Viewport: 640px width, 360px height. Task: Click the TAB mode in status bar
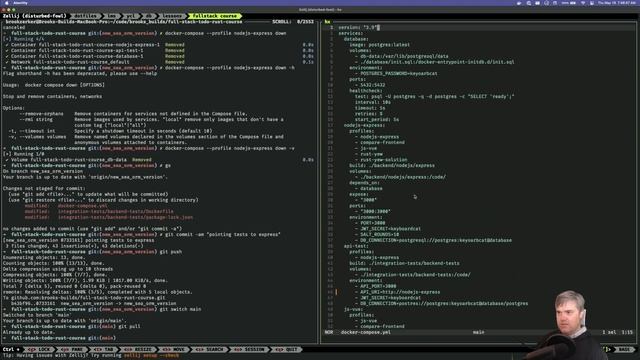point(104,349)
